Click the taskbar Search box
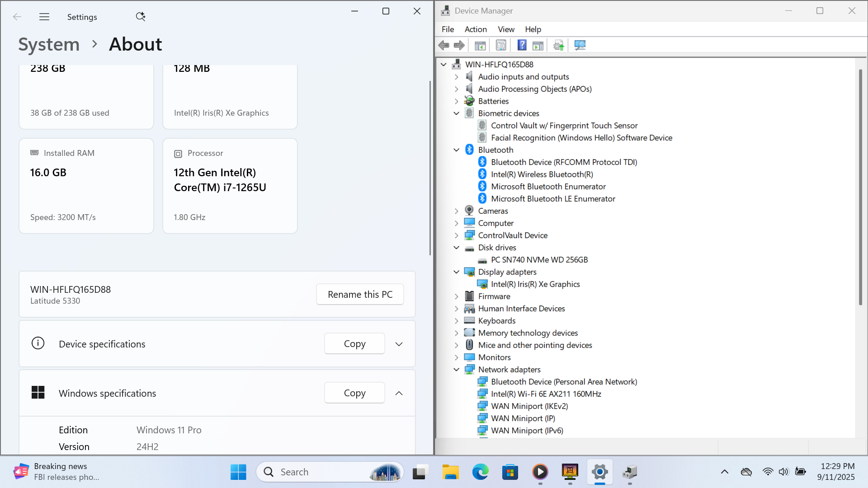868x488 pixels. (330, 472)
